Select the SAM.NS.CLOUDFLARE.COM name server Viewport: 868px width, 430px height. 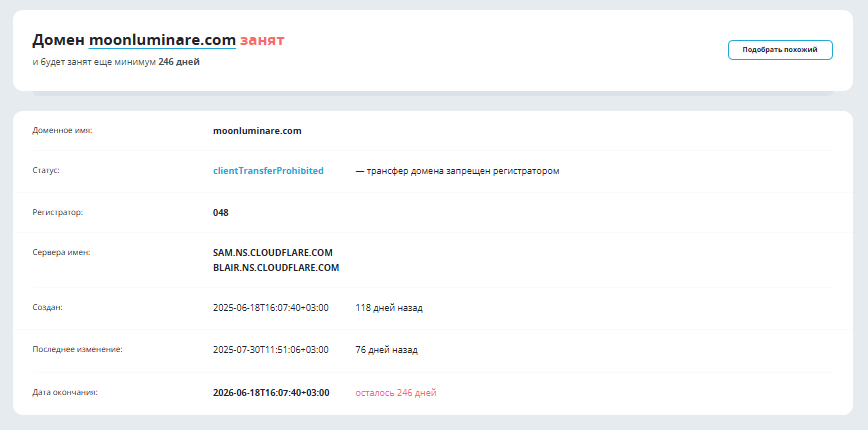tap(272, 253)
